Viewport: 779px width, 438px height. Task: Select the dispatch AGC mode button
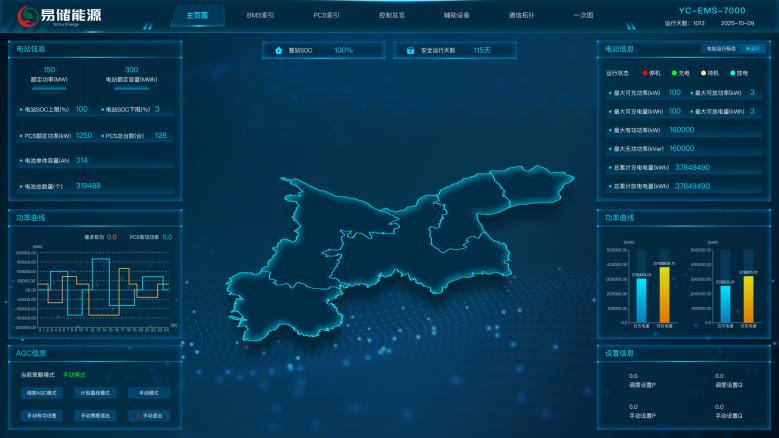pyautogui.click(x=42, y=393)
